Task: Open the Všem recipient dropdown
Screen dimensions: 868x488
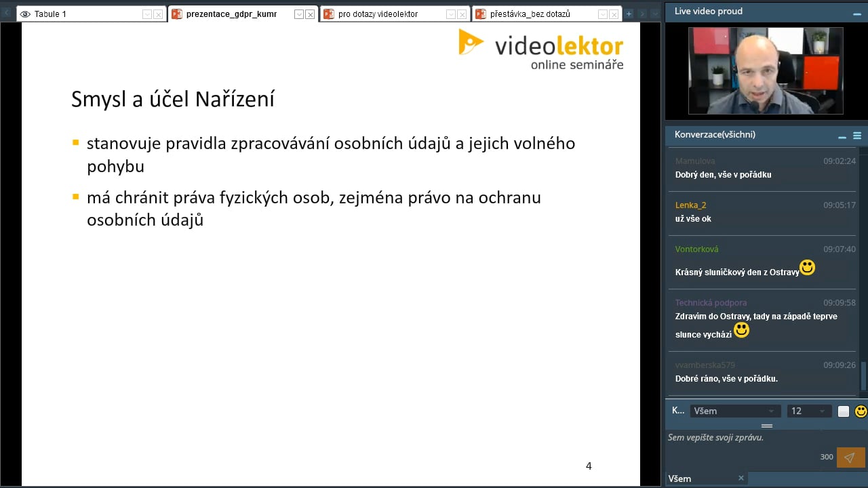Action: pyautogui.click(x=734, y=411)
